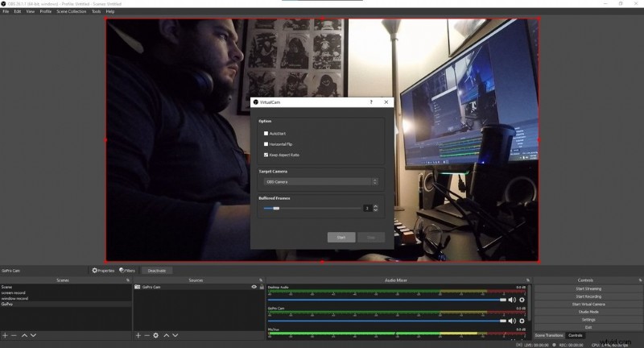Open Filters for the GoPro Cam source
Screen dimensions: 644x348
click(127, 271)
